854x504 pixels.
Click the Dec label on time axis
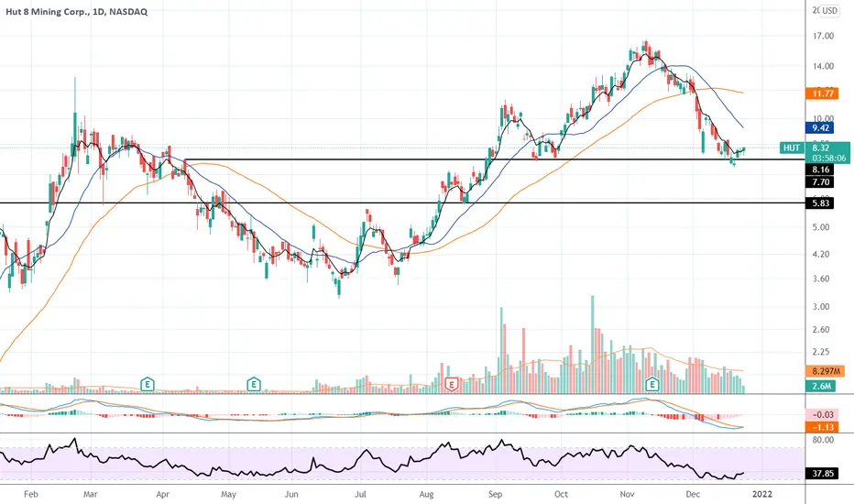pyautogui.click(x=692, y=494)
